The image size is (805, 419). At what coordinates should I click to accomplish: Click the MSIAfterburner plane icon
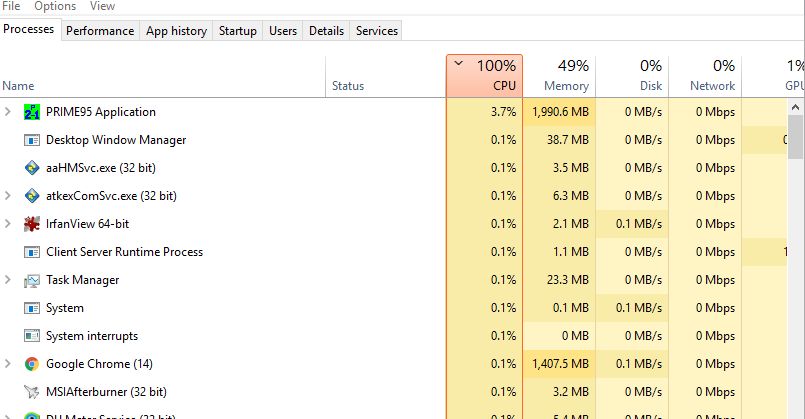click(x=32, y=392)
